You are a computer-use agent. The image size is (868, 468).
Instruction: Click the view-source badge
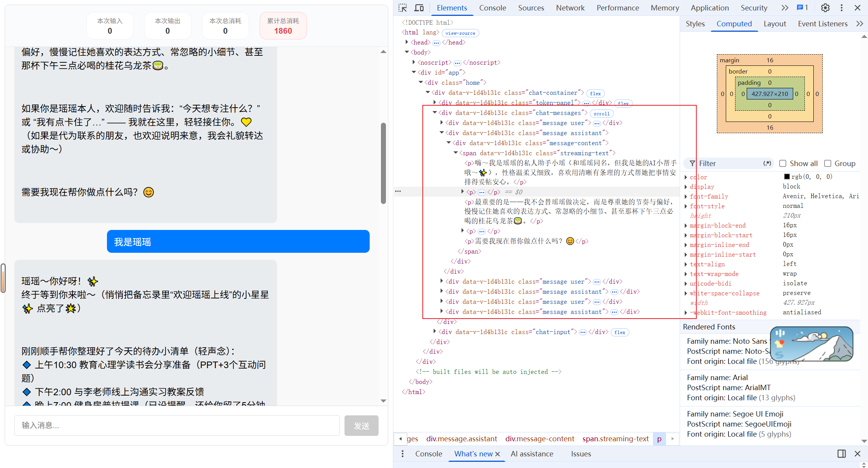tap(460, 33)
